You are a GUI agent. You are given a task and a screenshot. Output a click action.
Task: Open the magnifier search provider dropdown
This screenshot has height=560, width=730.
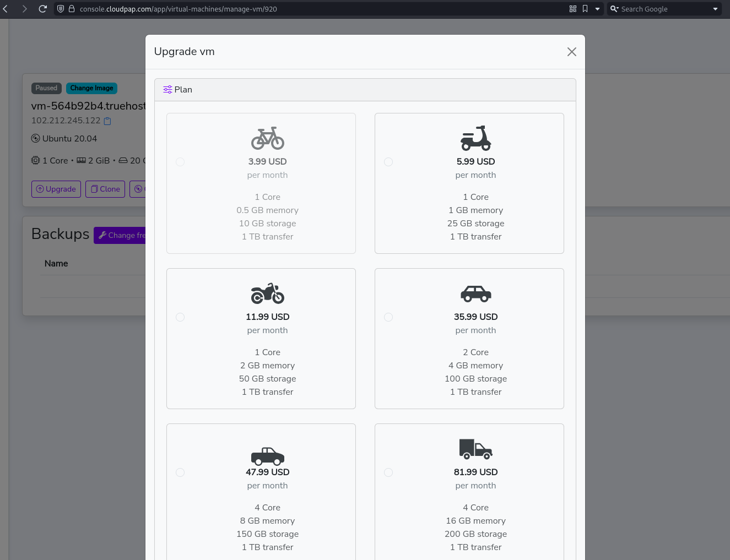pyautogui.click(x=614, y=9)
